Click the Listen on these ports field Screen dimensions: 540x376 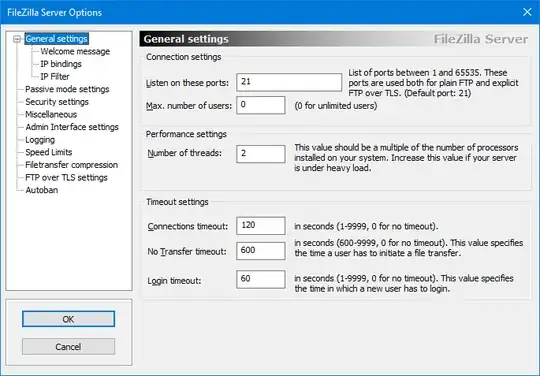tap(289, 82)
